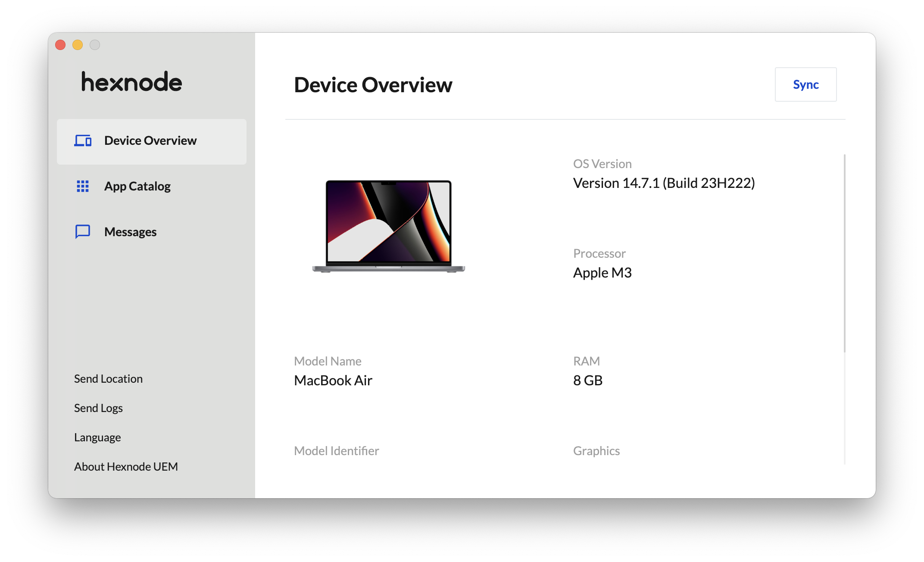Click the Graphics label

pyautogui.click(x=596, y=451)
